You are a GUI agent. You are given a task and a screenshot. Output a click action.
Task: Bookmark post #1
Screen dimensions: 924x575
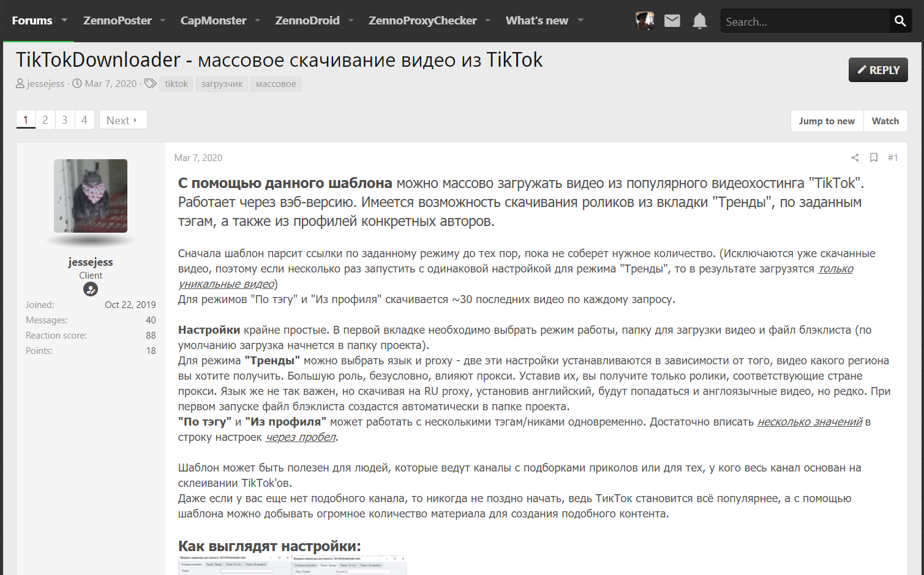[x=874, y=158]
